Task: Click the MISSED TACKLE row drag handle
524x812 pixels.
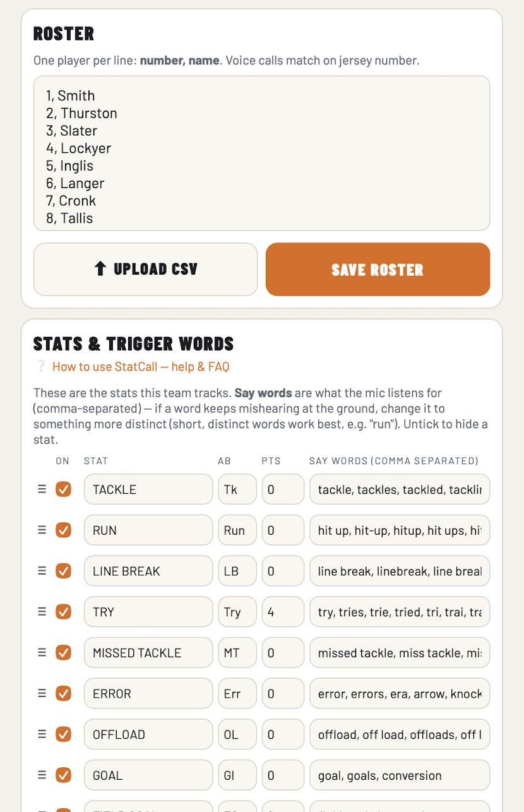Action: click(x=42, y=653)
